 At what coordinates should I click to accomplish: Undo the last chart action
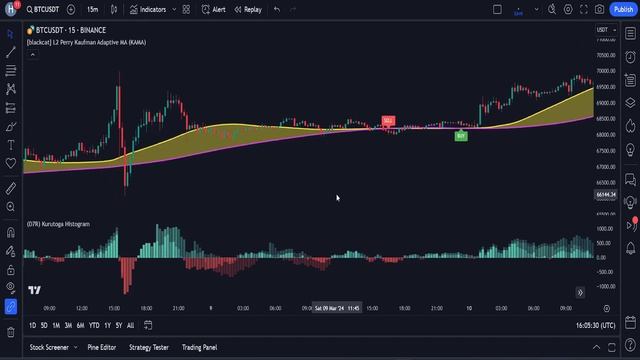[277, 9]
